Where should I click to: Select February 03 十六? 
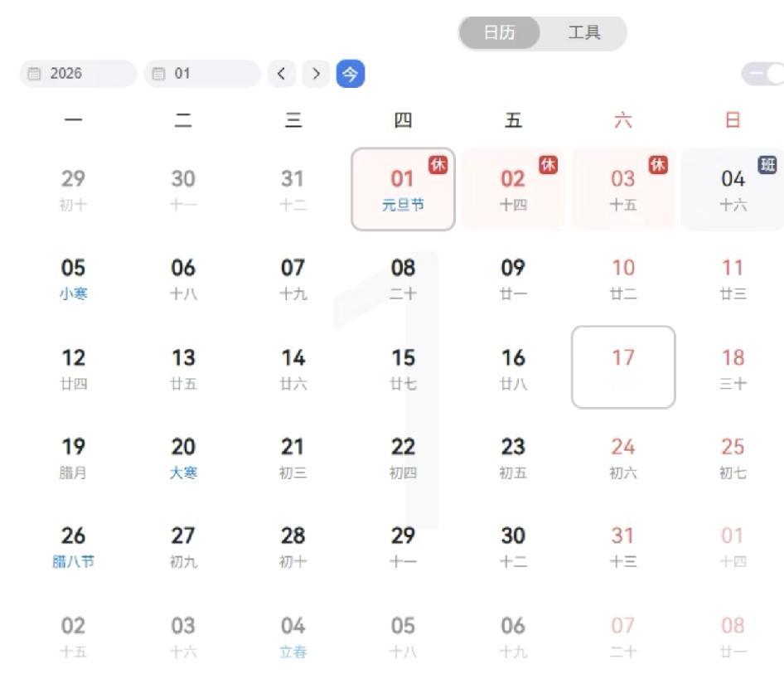(183, 636)
